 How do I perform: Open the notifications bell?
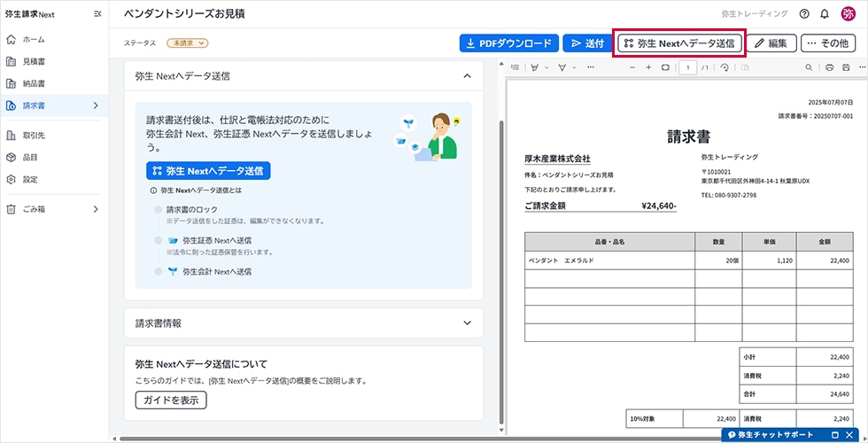(x=825, y=14)
